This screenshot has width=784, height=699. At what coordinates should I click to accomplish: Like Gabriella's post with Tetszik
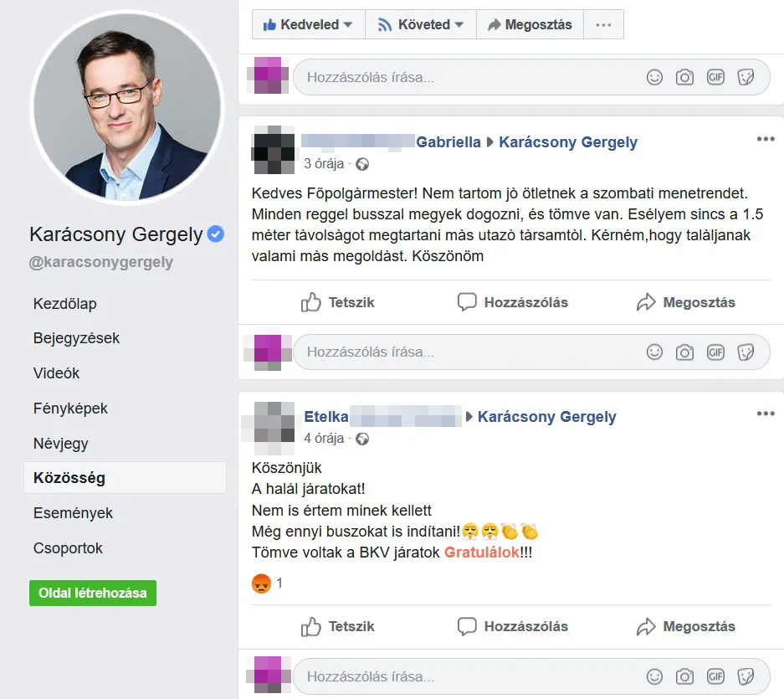[337, 302]
